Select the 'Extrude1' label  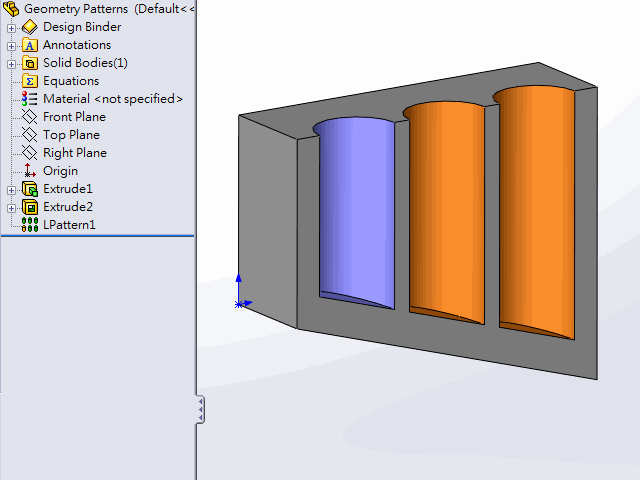68,189
